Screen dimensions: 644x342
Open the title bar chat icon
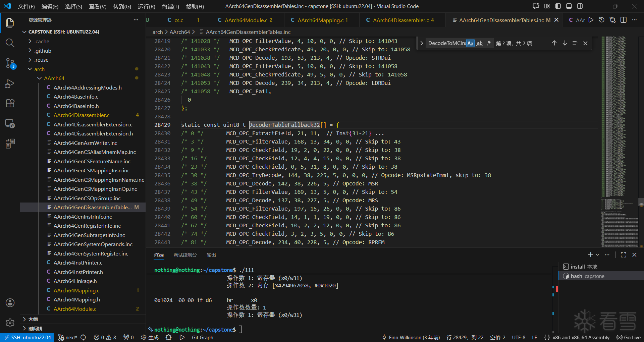pos(536,6)
